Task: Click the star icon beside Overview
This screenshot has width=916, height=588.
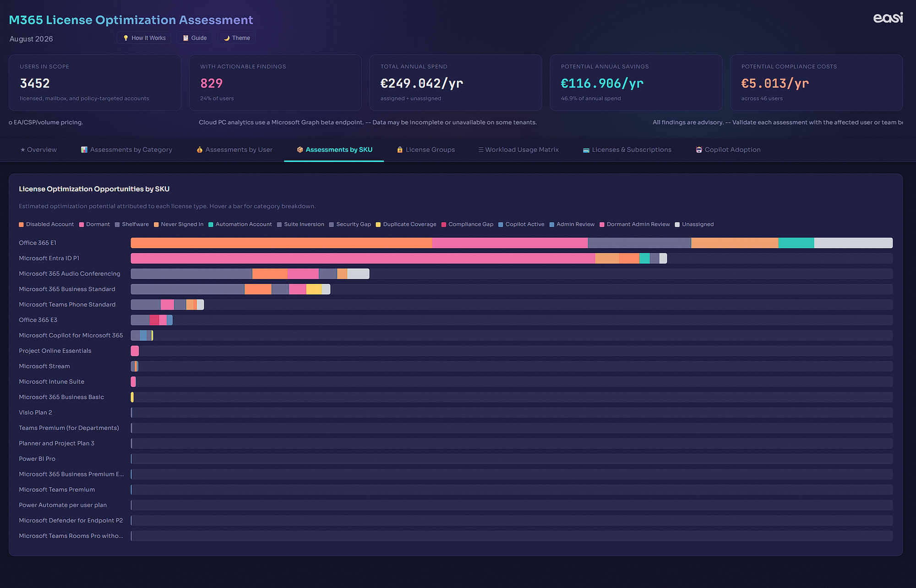Action: coord(23,150)
